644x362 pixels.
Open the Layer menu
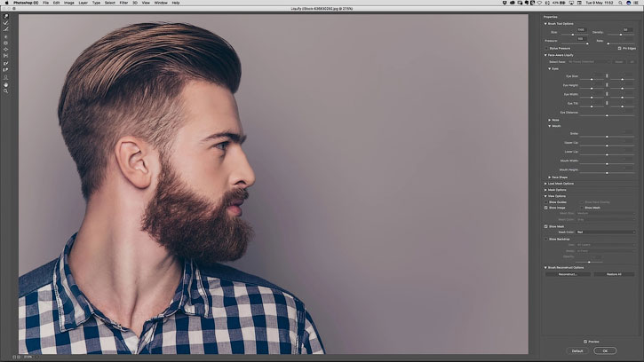[x=83, y=3]
